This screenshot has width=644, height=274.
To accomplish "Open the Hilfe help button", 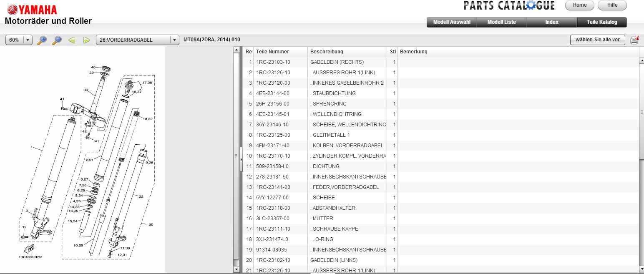I will click(612, 5).
